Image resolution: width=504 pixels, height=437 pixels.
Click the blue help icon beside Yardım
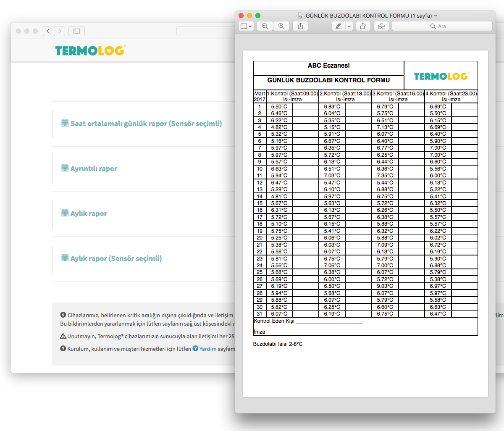195,348
